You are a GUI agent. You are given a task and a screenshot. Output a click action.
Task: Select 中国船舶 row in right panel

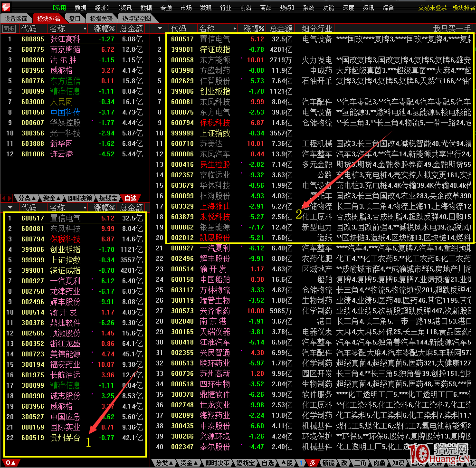coord(313,279)
